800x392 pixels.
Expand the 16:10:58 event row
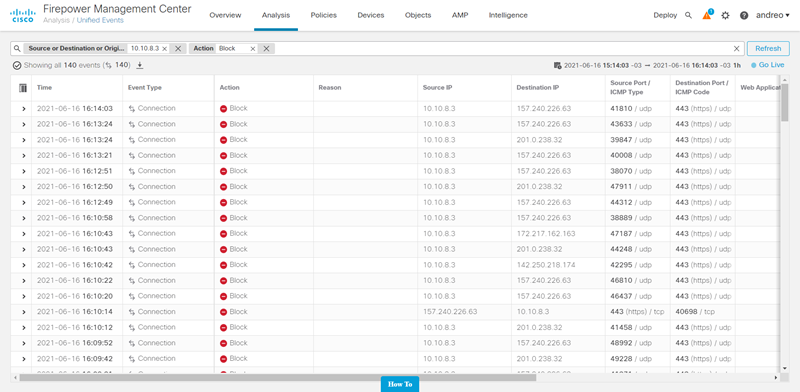(23, 218)
